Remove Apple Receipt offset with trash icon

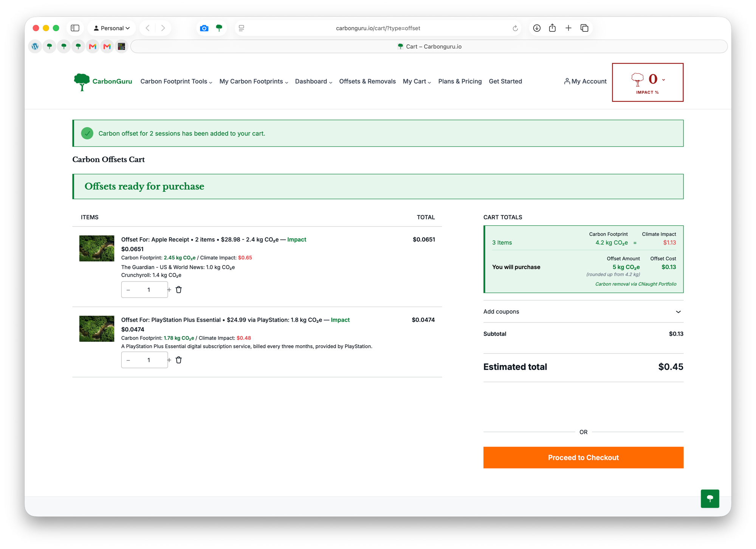pyautogui.click(x=179, y=290)
